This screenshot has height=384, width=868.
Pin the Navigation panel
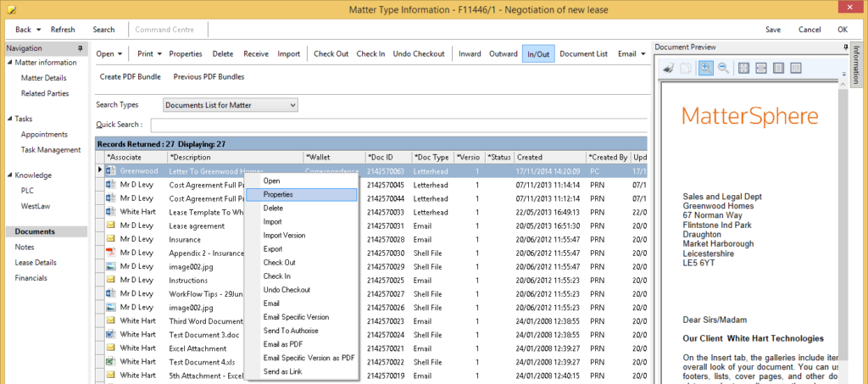pos(80,48)
